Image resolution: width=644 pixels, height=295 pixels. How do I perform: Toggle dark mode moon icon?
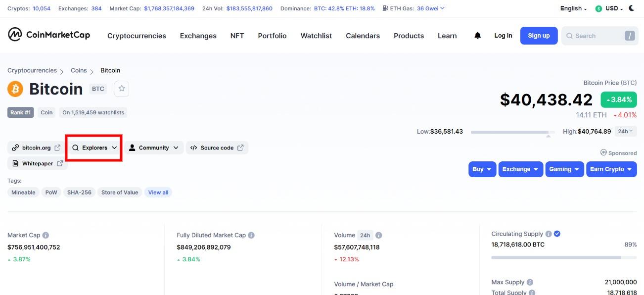coord(632,8)
